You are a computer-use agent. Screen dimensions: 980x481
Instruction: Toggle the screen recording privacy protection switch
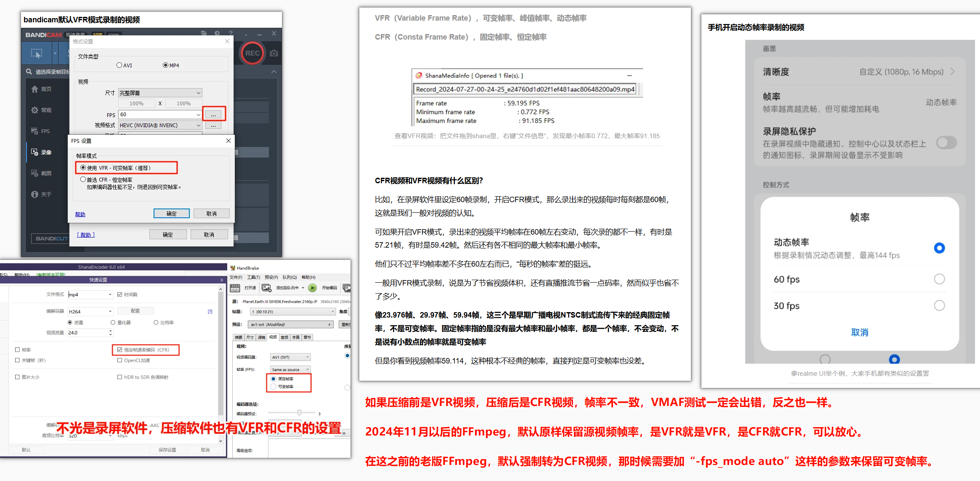[x=946, y=143]
